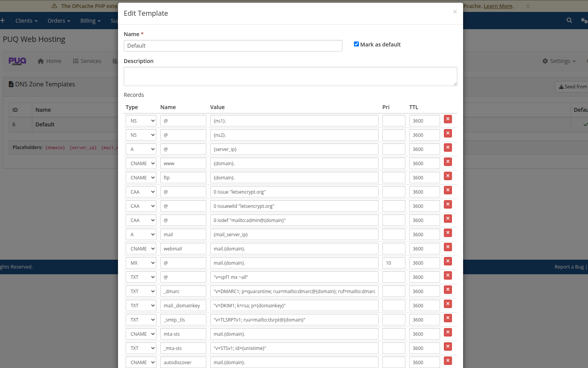Go to Home in module nav
The height and width of the screenshot is (368, 588).
click(50, 61)
